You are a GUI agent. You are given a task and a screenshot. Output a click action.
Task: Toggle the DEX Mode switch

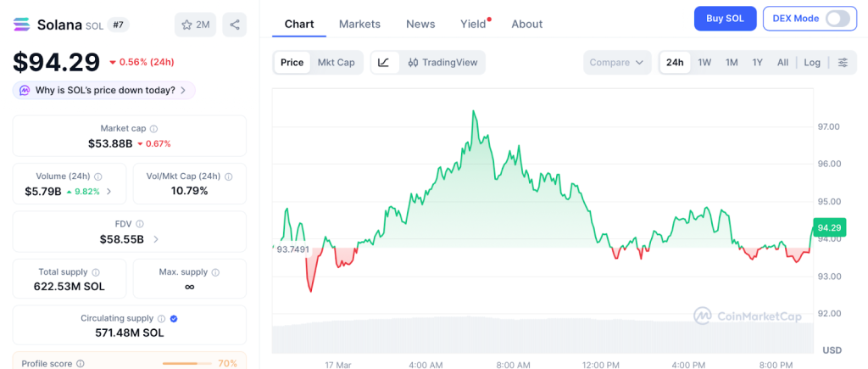tap(837, 19)
